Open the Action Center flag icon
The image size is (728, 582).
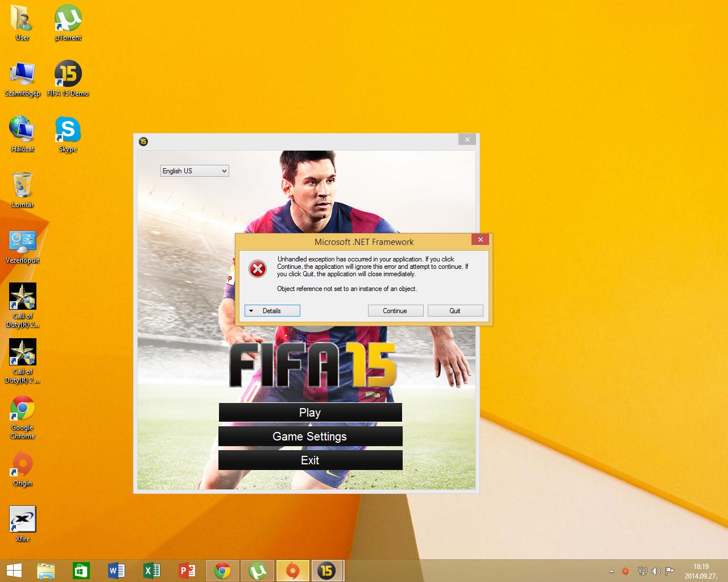pos(670,571)
